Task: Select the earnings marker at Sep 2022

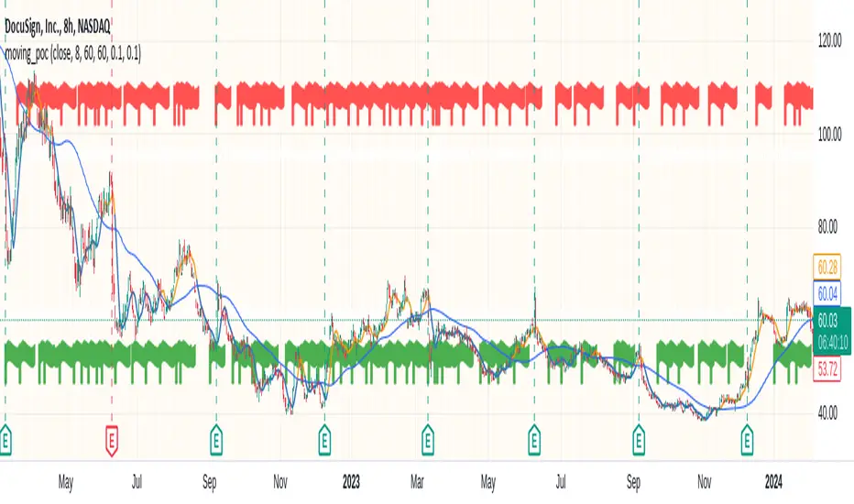Action: [216, 439]
